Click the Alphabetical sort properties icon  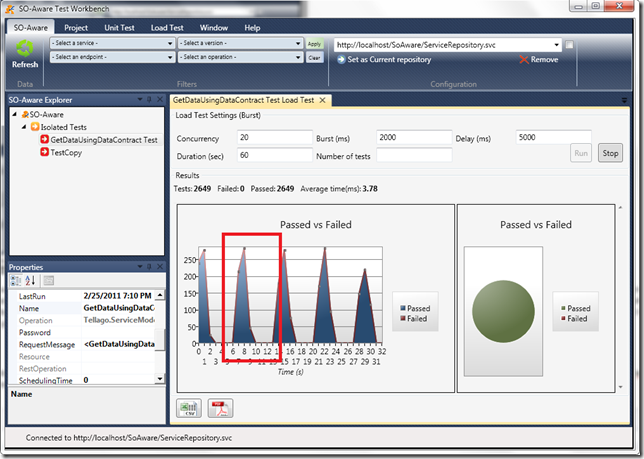(30, 280)
